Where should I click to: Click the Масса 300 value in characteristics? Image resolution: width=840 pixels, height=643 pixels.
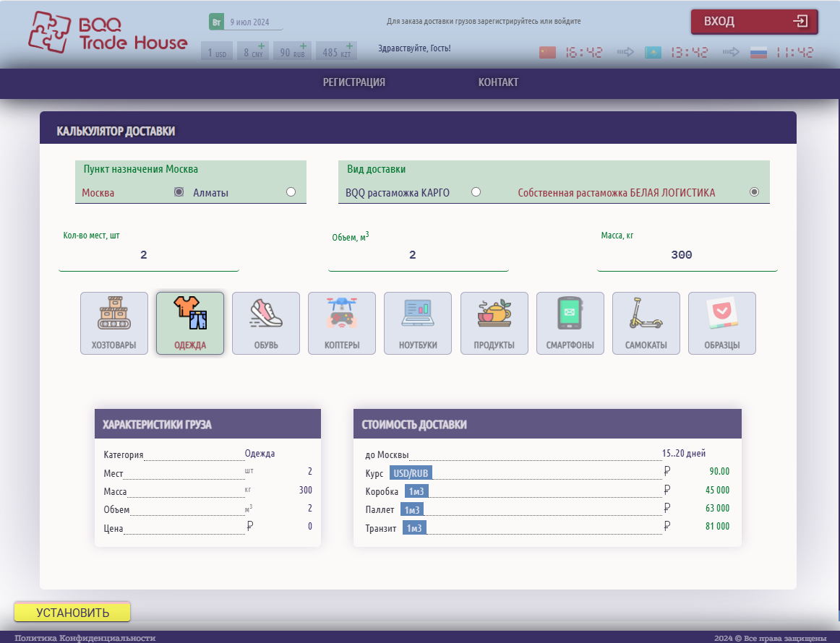(x=305, y=490)
